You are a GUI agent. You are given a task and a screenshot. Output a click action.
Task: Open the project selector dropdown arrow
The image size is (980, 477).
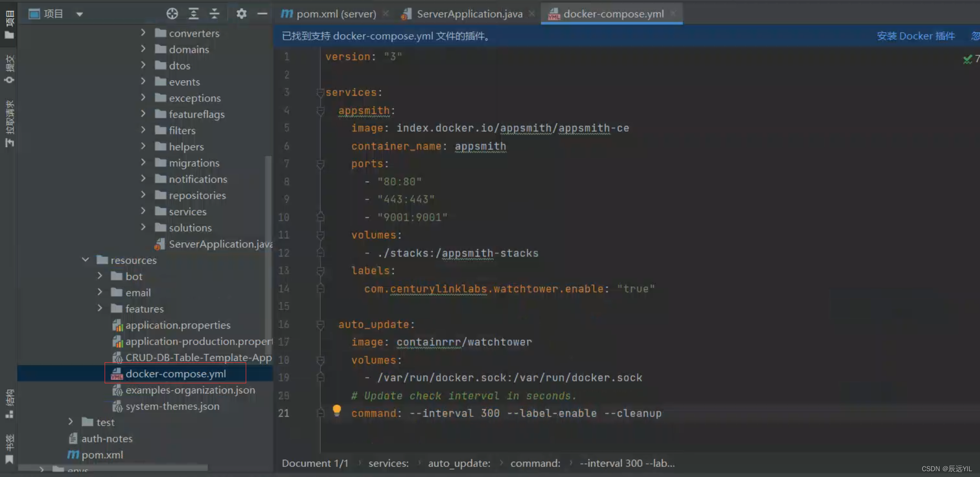[79, 13]
